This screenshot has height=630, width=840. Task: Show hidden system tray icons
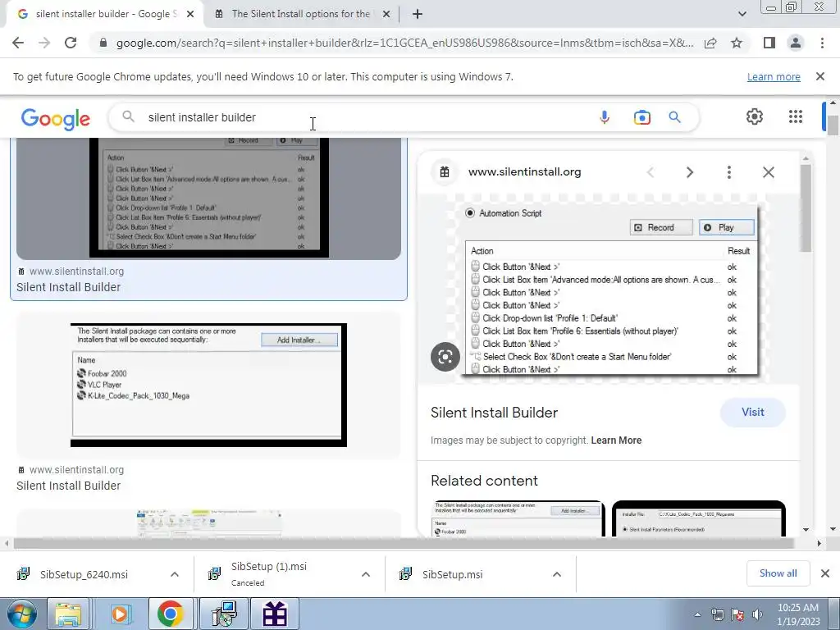[x=697, y=614]
